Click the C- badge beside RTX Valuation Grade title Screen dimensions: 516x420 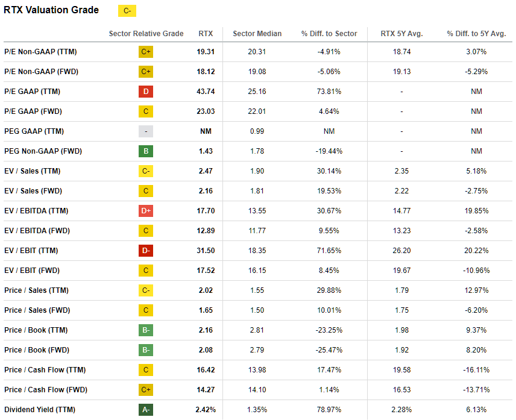[127, 11]
